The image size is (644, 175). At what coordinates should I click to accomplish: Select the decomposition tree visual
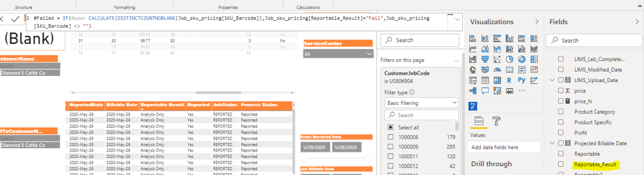pyautogui.click(x=473, y=91)
